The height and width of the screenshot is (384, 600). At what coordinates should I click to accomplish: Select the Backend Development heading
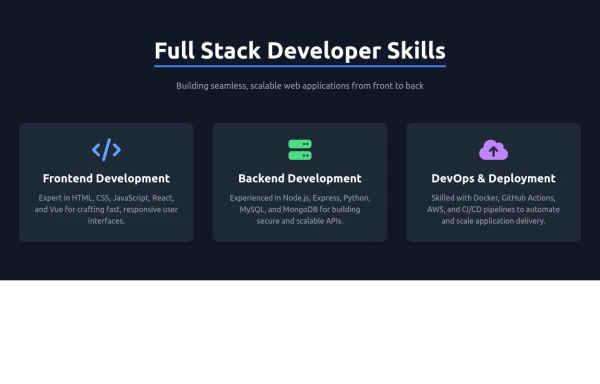(x=300, y=178)
